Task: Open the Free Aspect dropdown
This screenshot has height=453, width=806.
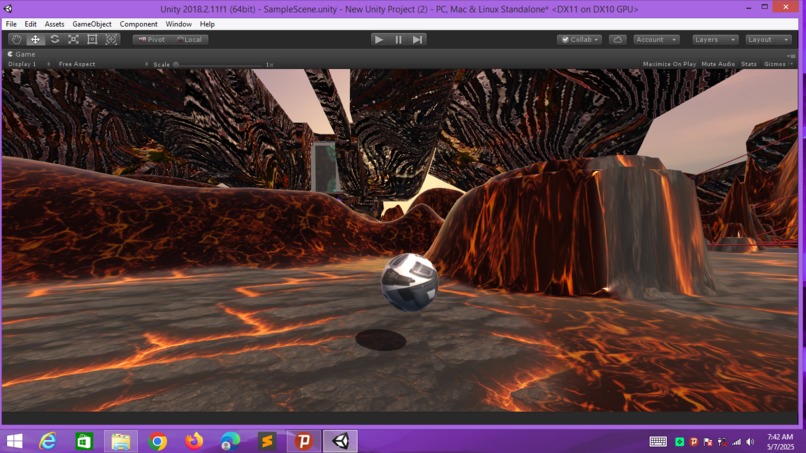Action: pyautogui.click(x=103, y=64)
